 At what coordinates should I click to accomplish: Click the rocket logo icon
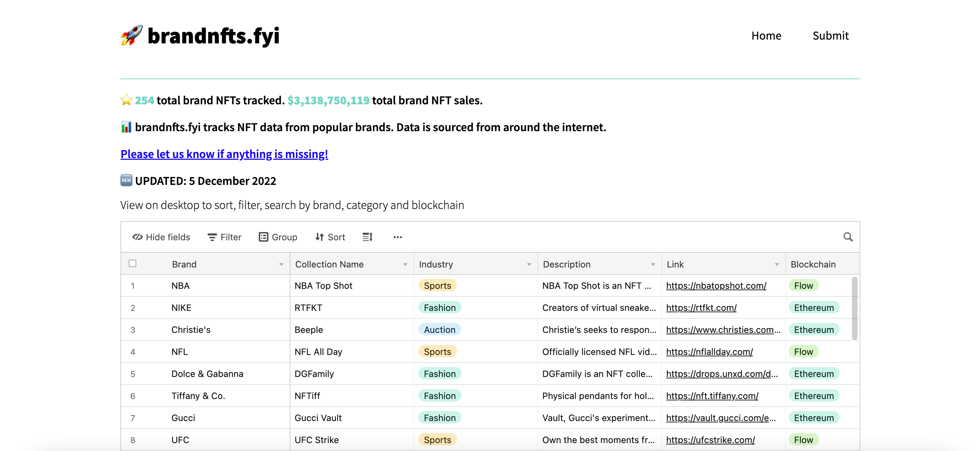click(132, 35)
